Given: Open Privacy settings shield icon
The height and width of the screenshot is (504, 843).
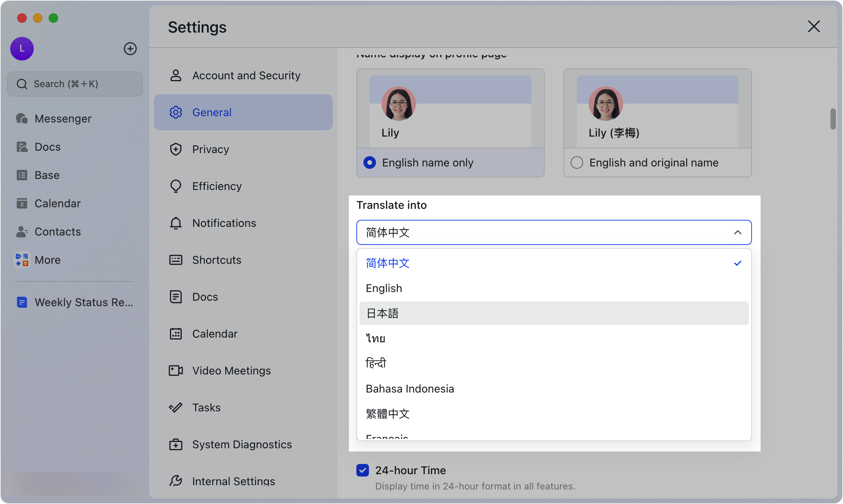Looking at the screenshot, I should (x=176, y=149).
